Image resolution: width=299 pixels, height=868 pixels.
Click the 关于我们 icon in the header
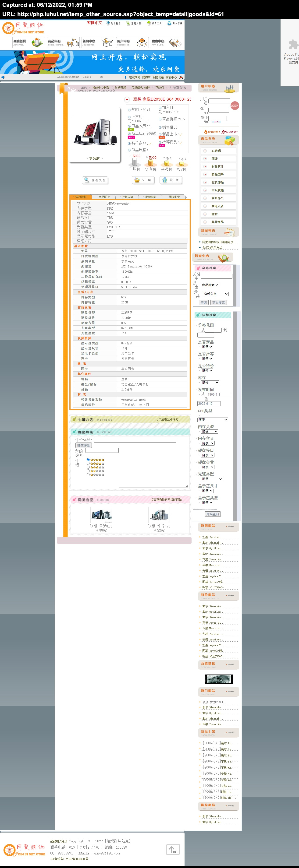pos(108,23)
